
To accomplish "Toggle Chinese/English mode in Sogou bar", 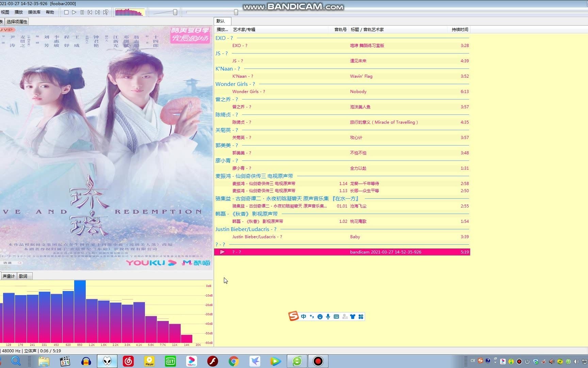I will coord(304,317).
